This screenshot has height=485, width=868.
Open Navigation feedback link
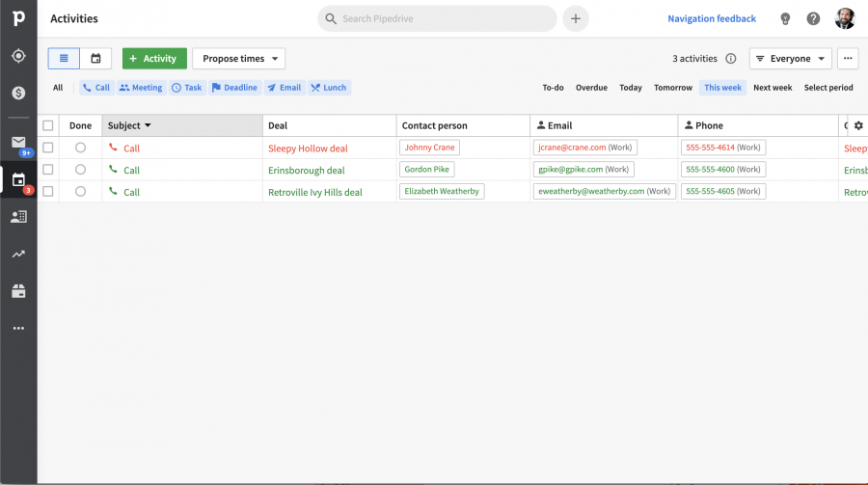(712, 19)
